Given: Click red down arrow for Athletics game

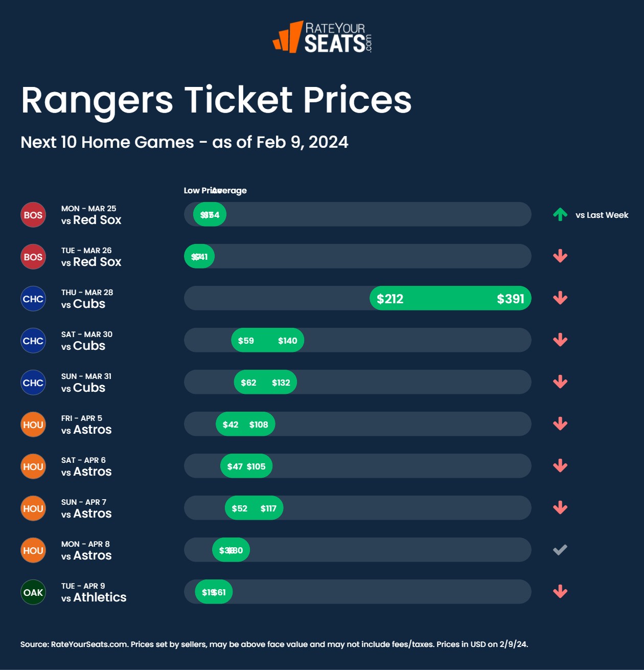Looking at the screenshot, I should [x=560, y=592].
